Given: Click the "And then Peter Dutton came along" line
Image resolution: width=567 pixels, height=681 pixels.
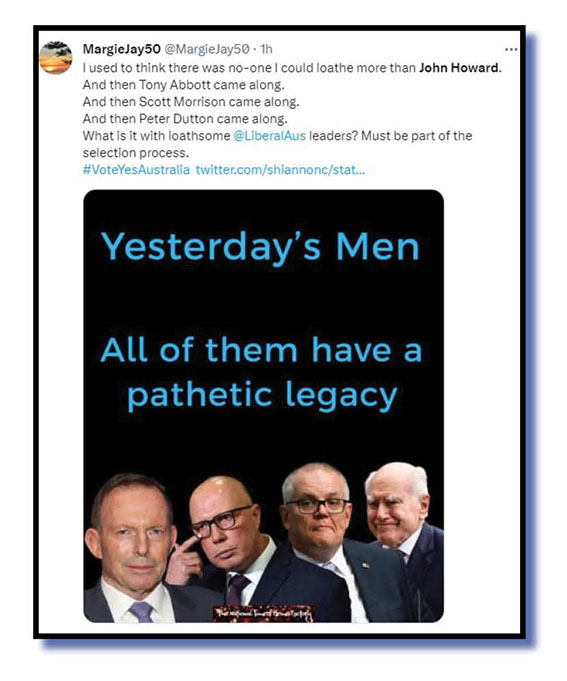Looking at the screenshot, I should (x=185, y=119).
